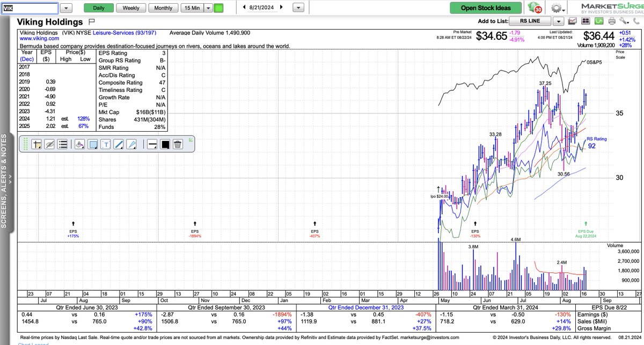Switch to the Weekly chart tab
The width and height of the screenshot is (644, 345).
(x=131, y=8)
